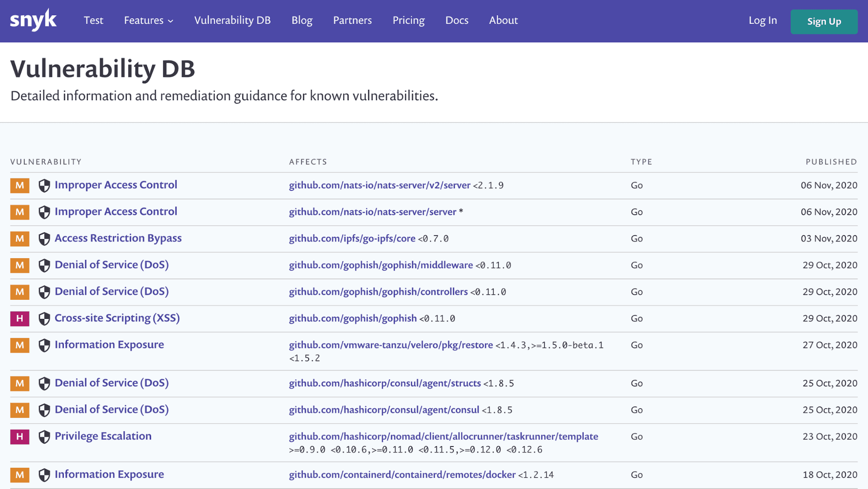Open the Cross-site Scripting (XSS) vulnerability
Screen dimensions: 868x489
click(x=117, y=318)
